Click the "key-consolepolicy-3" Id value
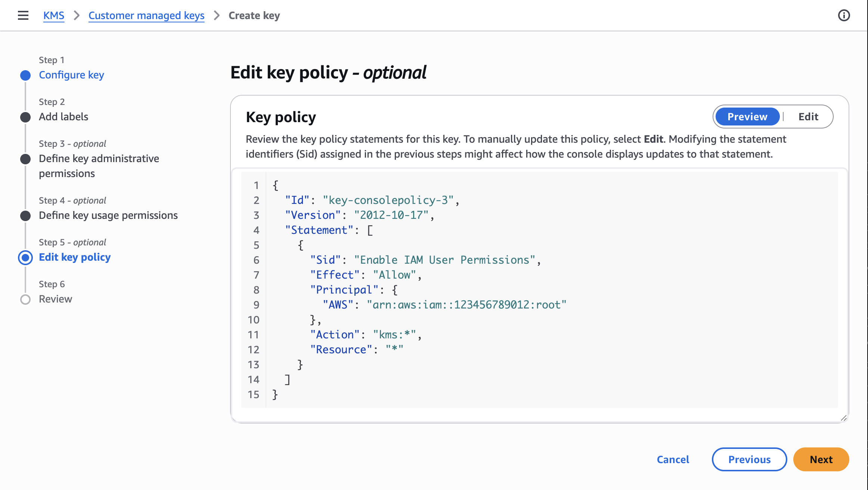Image resolution: width=868 pixels, height=490 pixels. [x=388, y=200]
